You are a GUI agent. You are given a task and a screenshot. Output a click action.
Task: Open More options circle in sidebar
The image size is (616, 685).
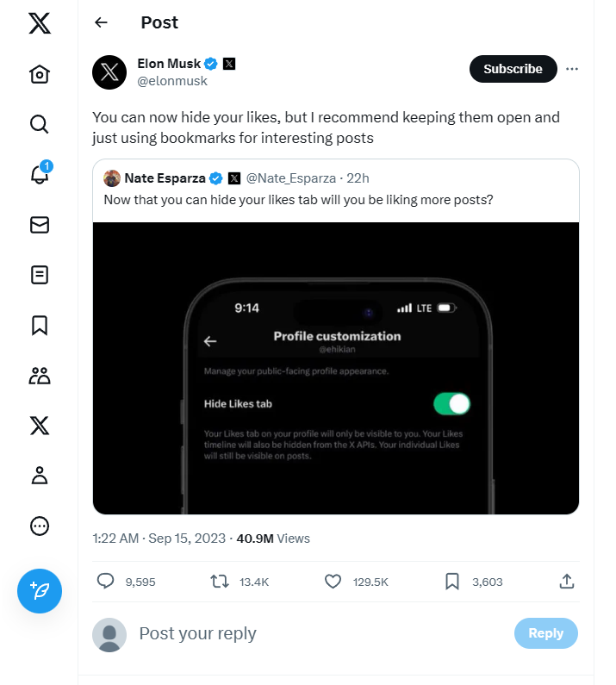(40, 526)
